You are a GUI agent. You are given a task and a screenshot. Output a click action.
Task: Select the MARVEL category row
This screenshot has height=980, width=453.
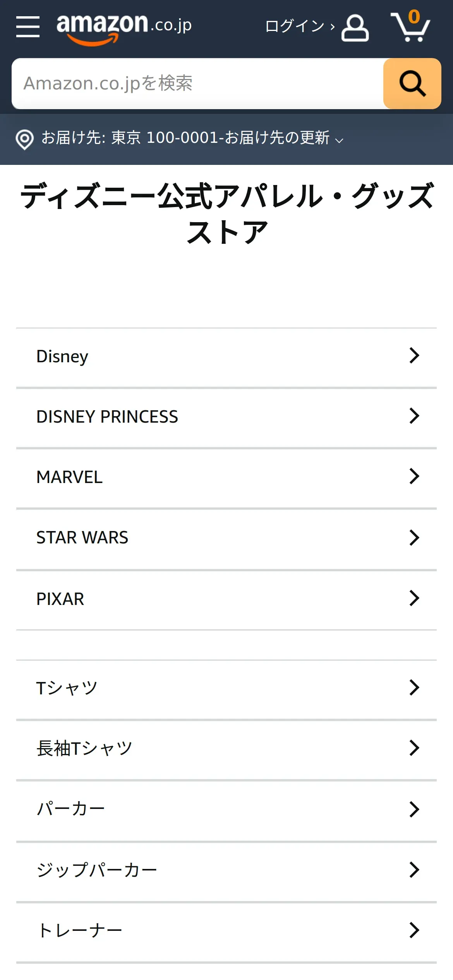click(226, 477)
